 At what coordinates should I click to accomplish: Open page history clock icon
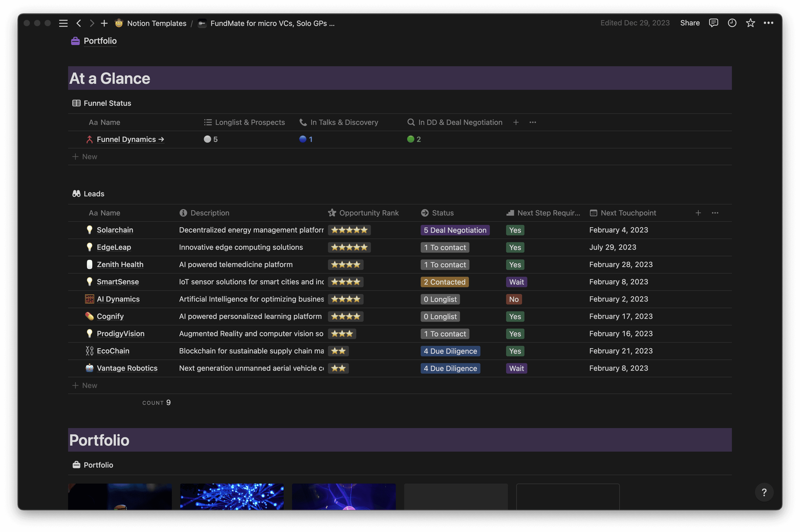point(732,23)
